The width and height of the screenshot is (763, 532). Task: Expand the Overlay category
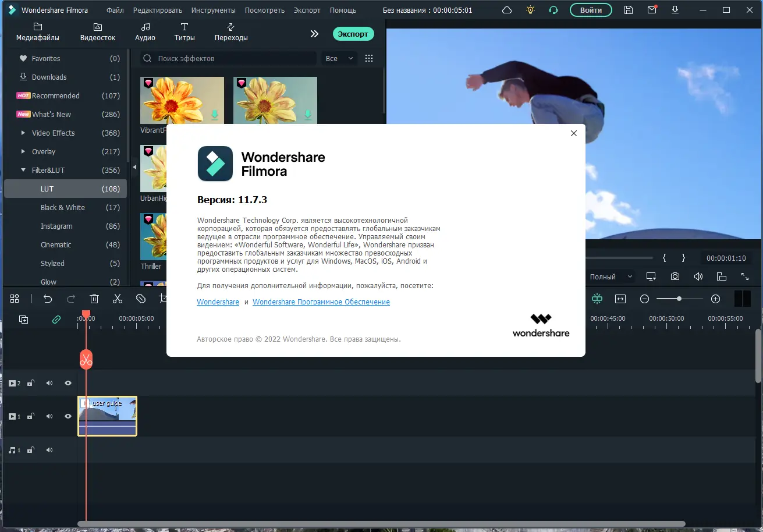(x=23, y=151)
